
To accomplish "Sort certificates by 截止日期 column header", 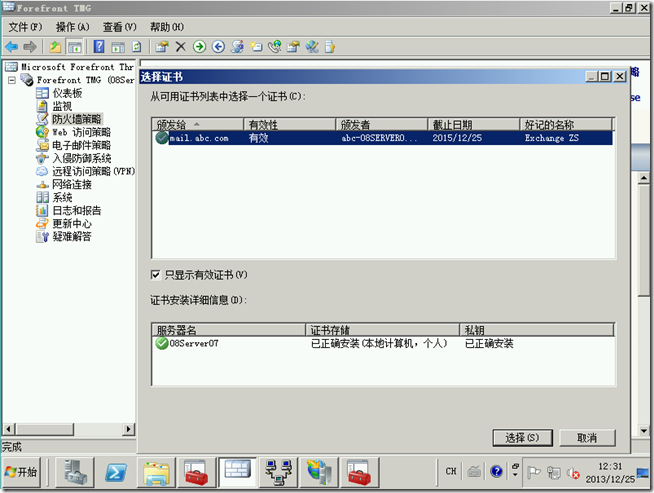I will pos(474,124).
